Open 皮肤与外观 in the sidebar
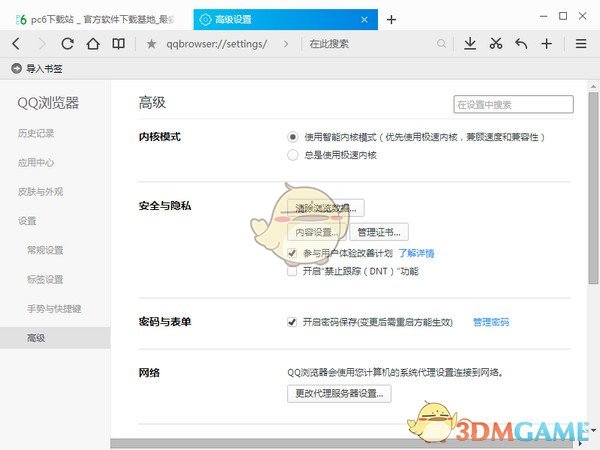Screen dimensions: 600x450 tap(41, 192)
